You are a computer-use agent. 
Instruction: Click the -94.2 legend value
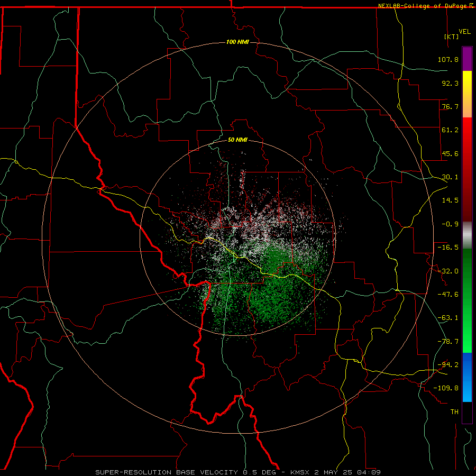coord(448,364)
